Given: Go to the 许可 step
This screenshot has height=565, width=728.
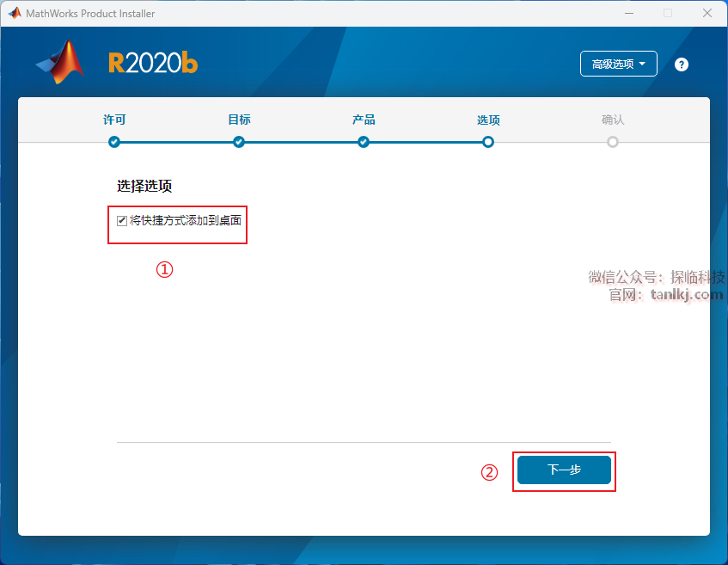Looking at the screenshot, I should (x=114, y=120).
